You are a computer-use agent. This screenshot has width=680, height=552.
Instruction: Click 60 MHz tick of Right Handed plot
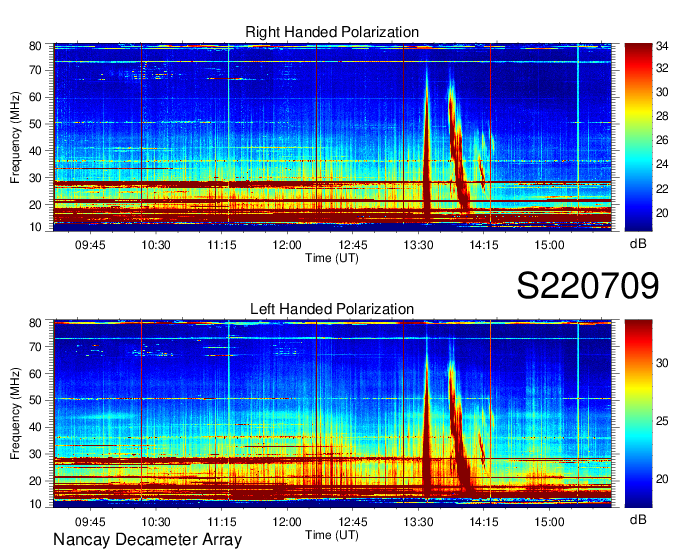coord(35,97)
